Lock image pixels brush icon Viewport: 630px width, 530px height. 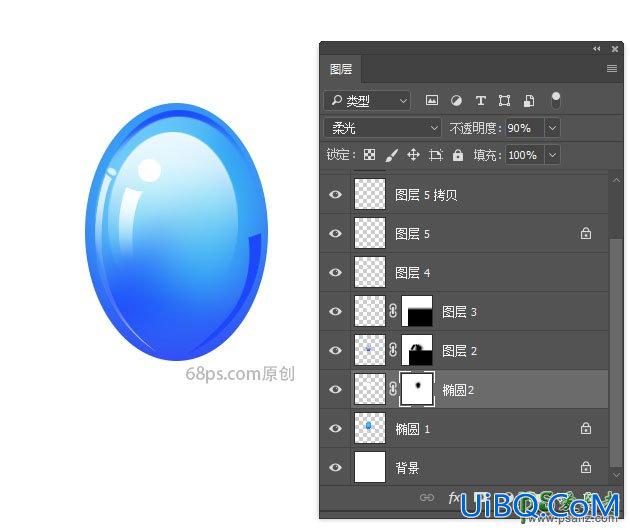pyautogui.click(x=391, y=155)
